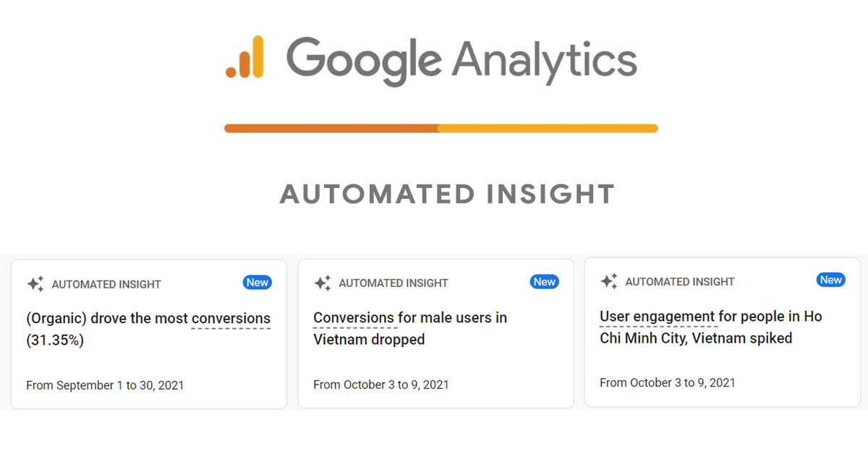Click sparkle icon on Organic conversions card

click(35, 284)
